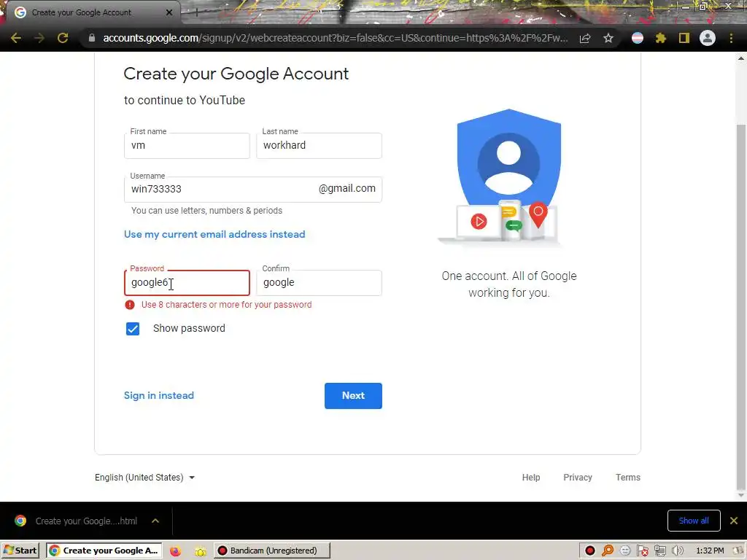Open the Terms link
The height and width of the screenshot is (560, 747).
(628, 477)
